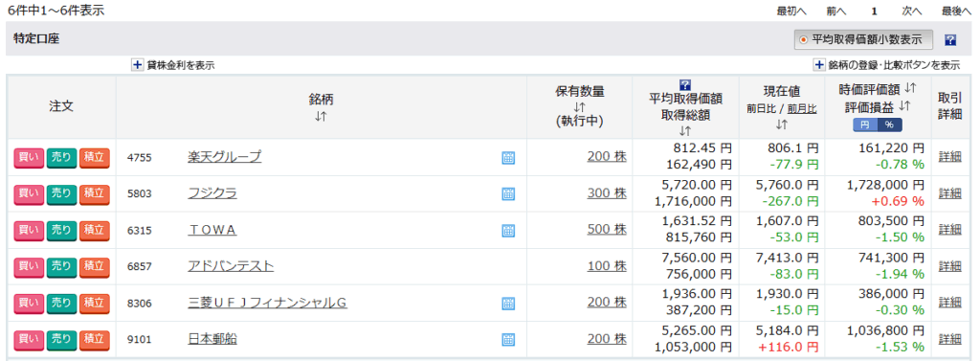This screenshot has height=361, width=980.
Task: Sort by 銘柄 column arrows
Action: [x=321, y=117]
